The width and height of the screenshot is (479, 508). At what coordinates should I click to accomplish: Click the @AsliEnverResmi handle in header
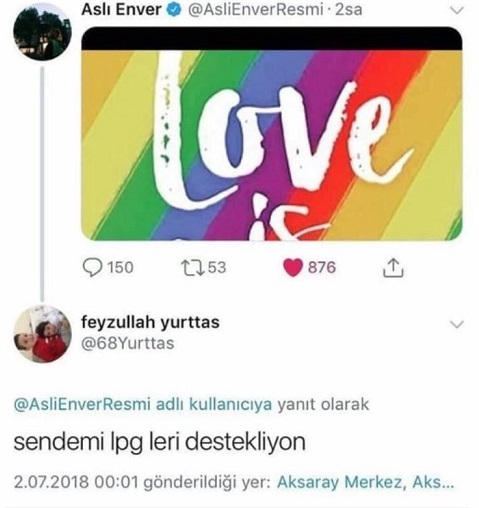click(256, 10)
